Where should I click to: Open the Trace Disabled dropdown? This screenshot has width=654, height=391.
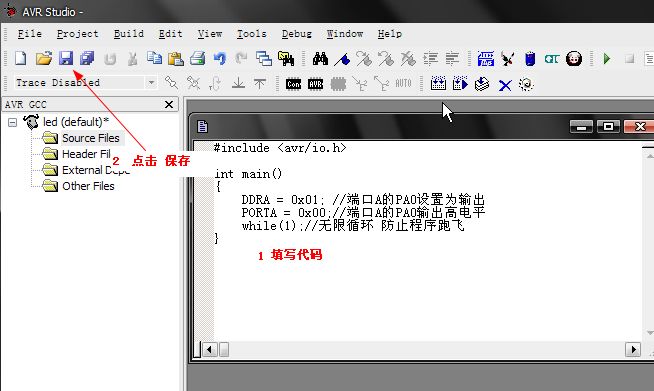151,83
